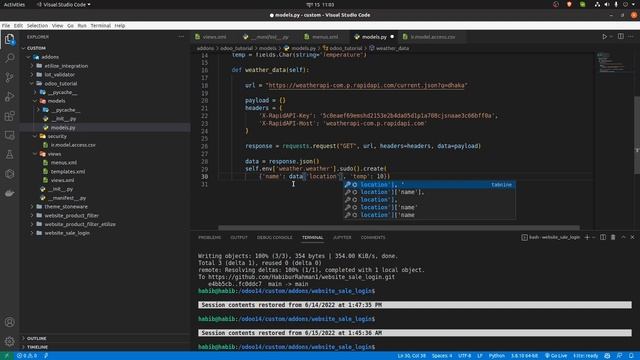The height and width of the screenshot is (360, 640).
Task: Open the Source Control view
Action: 9,78
